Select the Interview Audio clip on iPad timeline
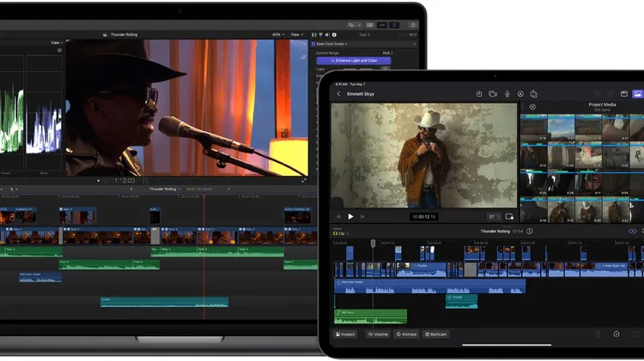Screen dimensions: 644x361 429,286
